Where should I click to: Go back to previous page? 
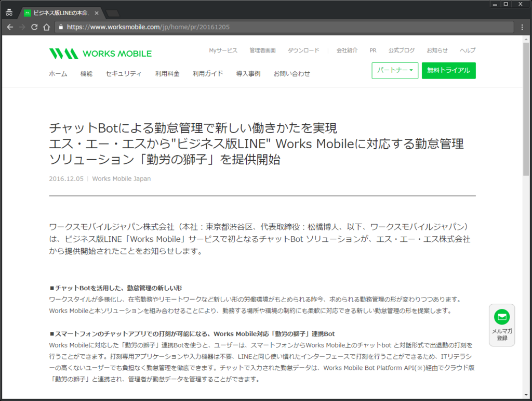pos(10,27)
